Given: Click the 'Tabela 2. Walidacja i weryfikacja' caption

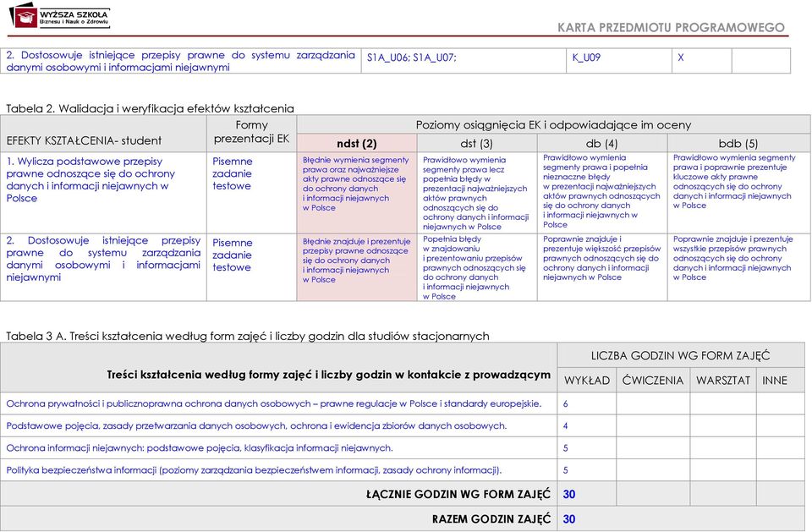Looking at the screenshot, I should point(150,108).
